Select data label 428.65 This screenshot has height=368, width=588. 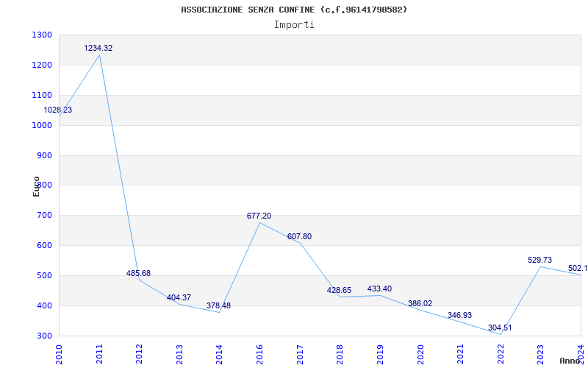339,290
